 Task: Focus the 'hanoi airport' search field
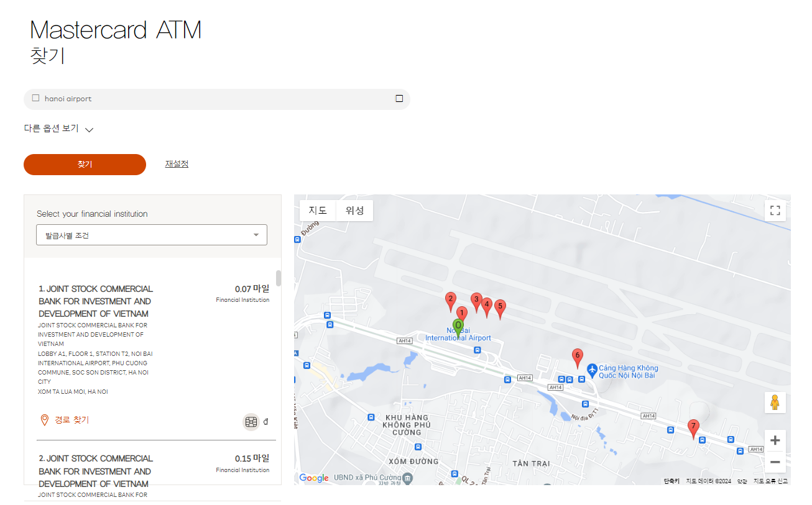(217, 99)
